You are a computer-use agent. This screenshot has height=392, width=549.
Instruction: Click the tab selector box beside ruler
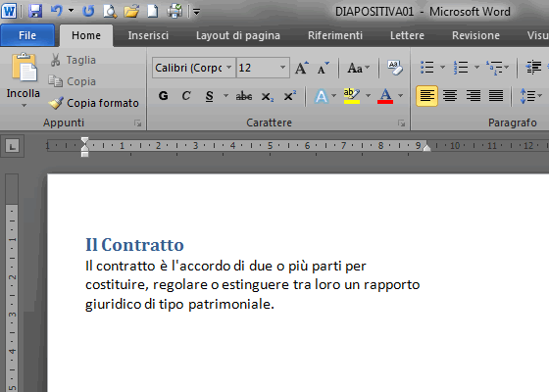(12, 146)
